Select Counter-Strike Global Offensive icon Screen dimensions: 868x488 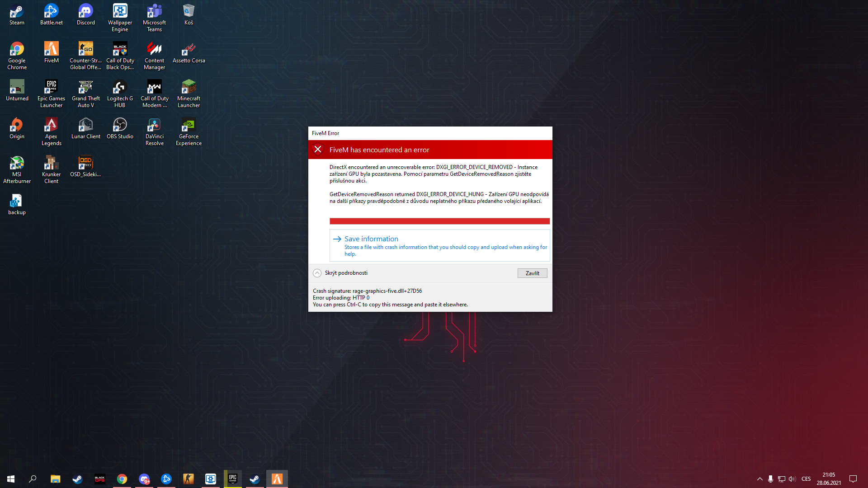85,56
